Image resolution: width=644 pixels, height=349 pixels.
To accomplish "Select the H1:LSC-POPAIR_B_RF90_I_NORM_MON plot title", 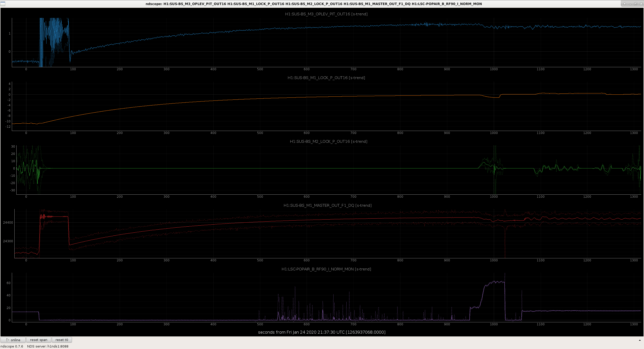I will click(x=326, y=269).
